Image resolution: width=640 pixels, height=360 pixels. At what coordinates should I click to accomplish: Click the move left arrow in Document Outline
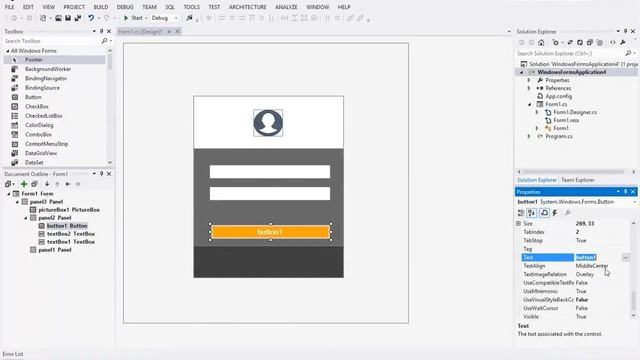tap(68, 184)
